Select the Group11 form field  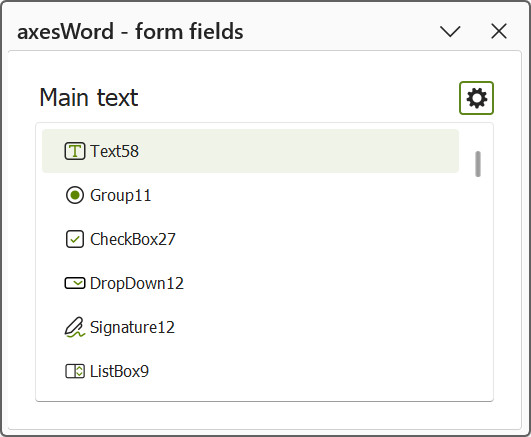pyautogui.click(x=250, y=195)
